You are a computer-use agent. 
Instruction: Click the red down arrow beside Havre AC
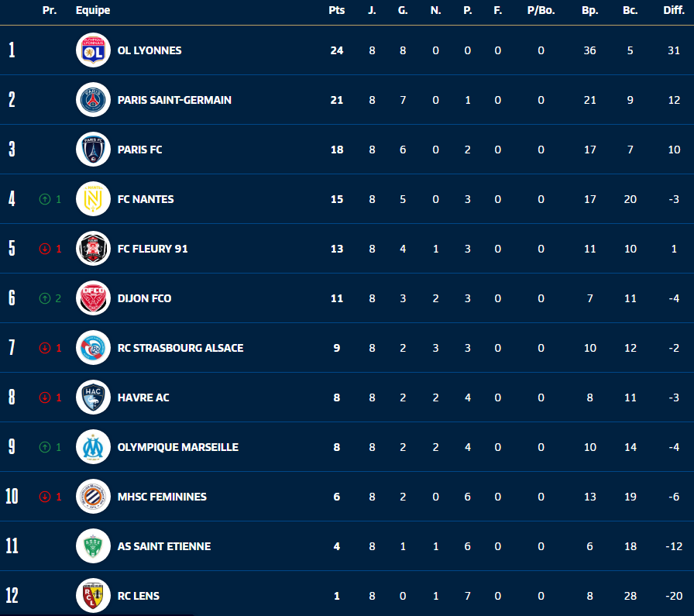44,397
